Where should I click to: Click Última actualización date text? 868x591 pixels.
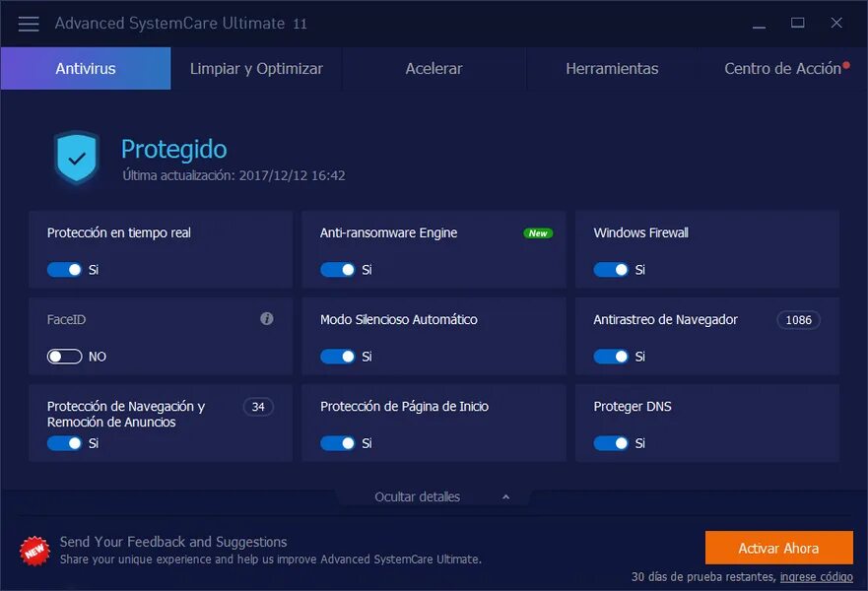[x=234, y=175]
